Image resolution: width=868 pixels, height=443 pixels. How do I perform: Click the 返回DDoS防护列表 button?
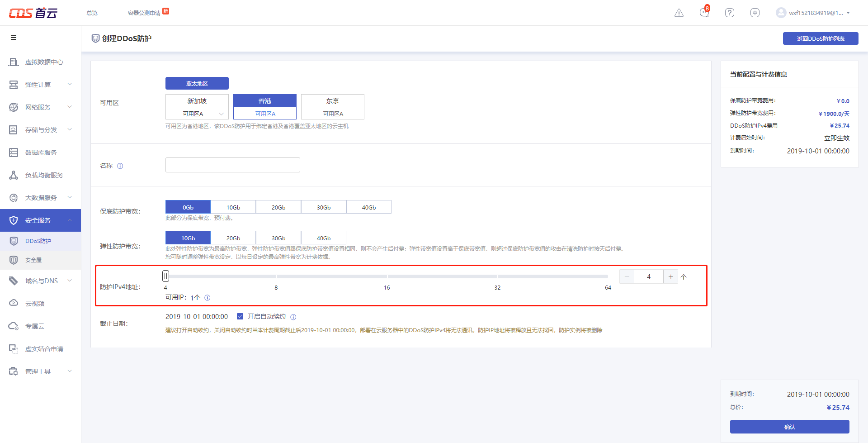(820, 39)
